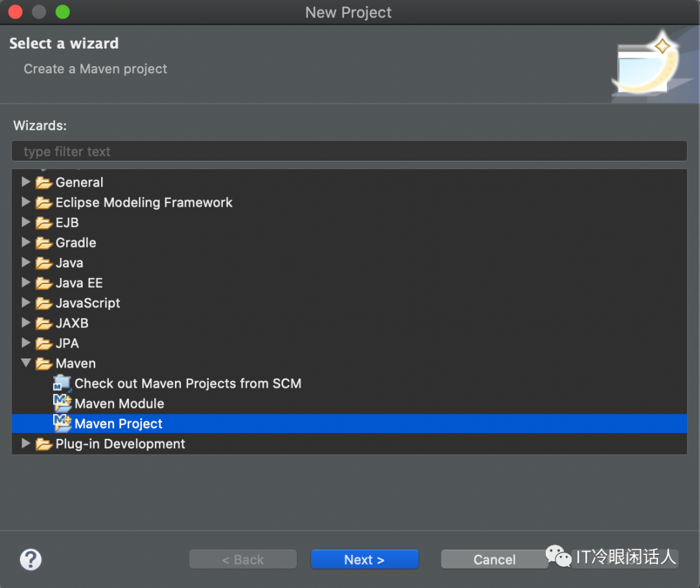Screen dimensions: 700x588
Task: Expand the General category arrow
Action: click(x=26, y=182)
